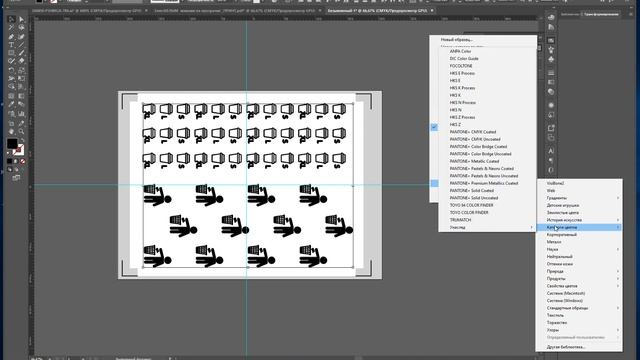Click the Stroke color box
Viewport: 640px width, 360px height.
coord(19,150)
